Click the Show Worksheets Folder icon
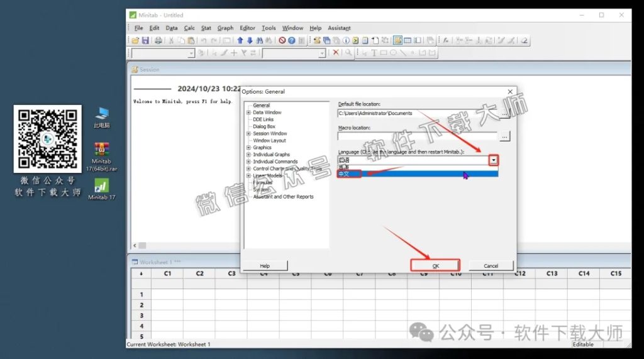Viewport: 644px width, 359px height. [326, 40]
